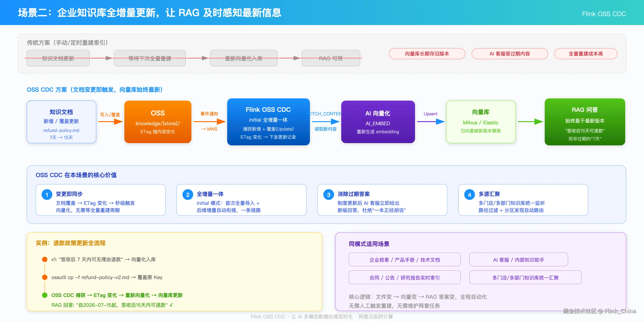Click the 传统方案（手动/定时重建索引） heading
The image size is (644, 322).
click(x=67, y=43)
